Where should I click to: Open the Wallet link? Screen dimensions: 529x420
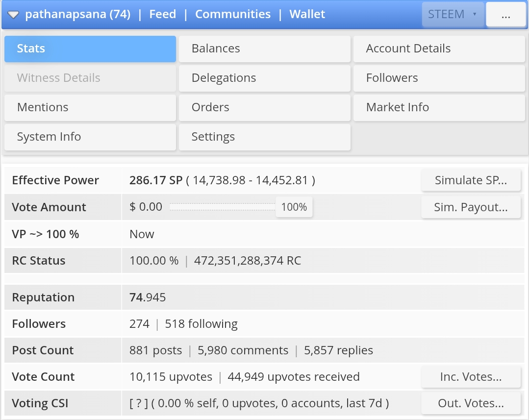pyautogui.click(x=307, y=14)
